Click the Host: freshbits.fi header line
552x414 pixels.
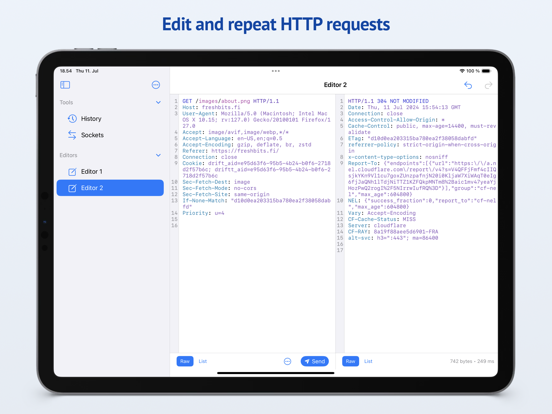pyautogui.click(x=211, y=107)
